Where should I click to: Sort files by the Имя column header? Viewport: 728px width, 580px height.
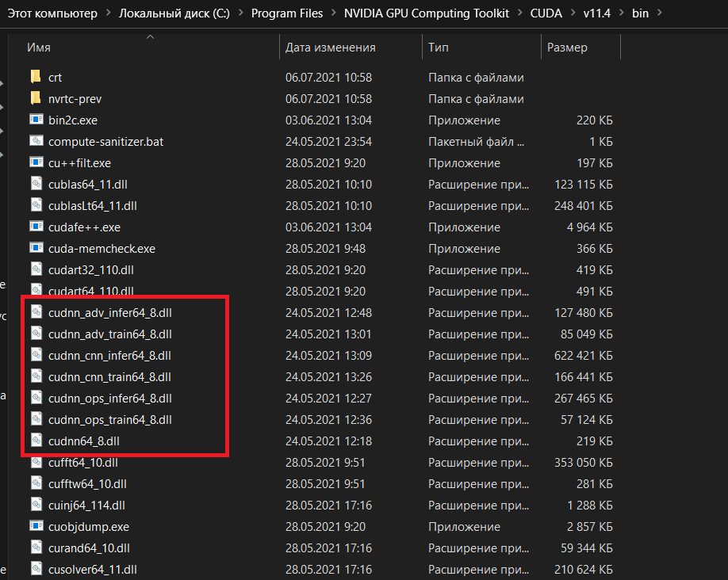39,48
